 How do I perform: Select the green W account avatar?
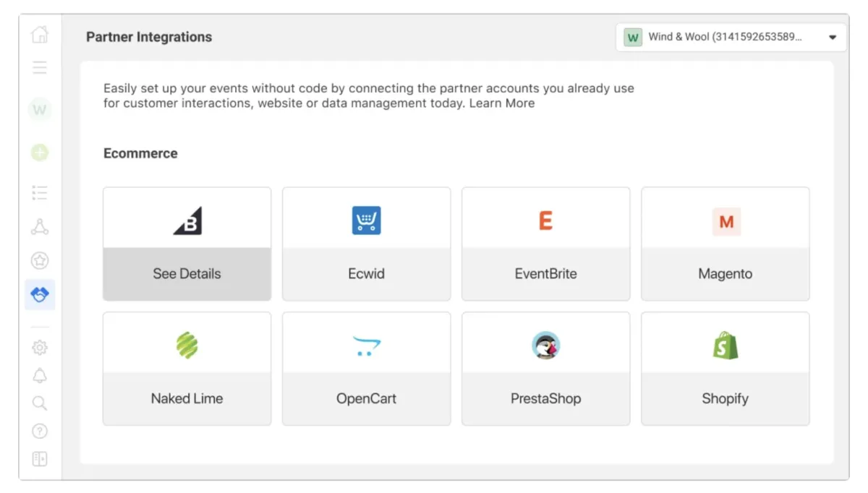tap(40, 110)
